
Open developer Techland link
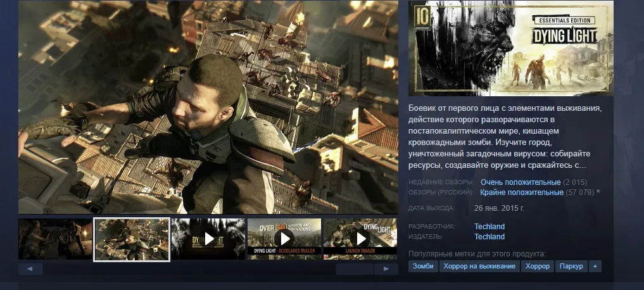point(489,226)
